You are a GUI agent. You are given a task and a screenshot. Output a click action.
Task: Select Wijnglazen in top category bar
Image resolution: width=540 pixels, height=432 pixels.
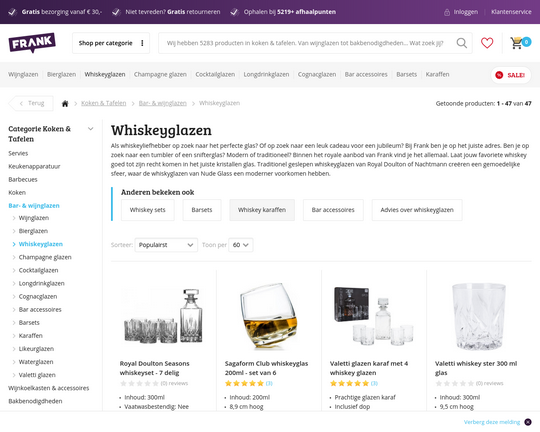(x=23, y=74)
